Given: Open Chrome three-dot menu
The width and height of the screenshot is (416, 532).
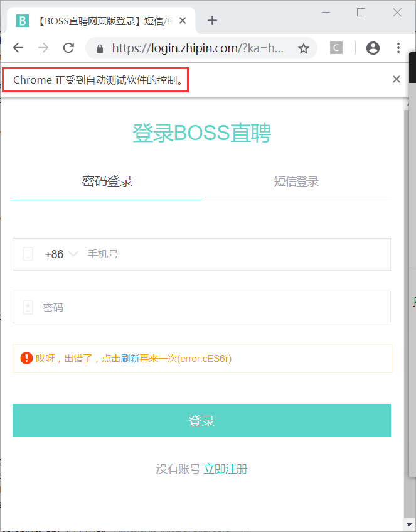Looking at the screenshot, I should point(398,48).
